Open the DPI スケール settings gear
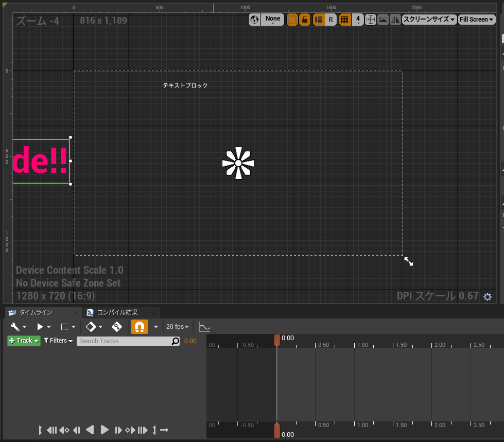Viewport: 504px width, 442px height. [488, 296]
